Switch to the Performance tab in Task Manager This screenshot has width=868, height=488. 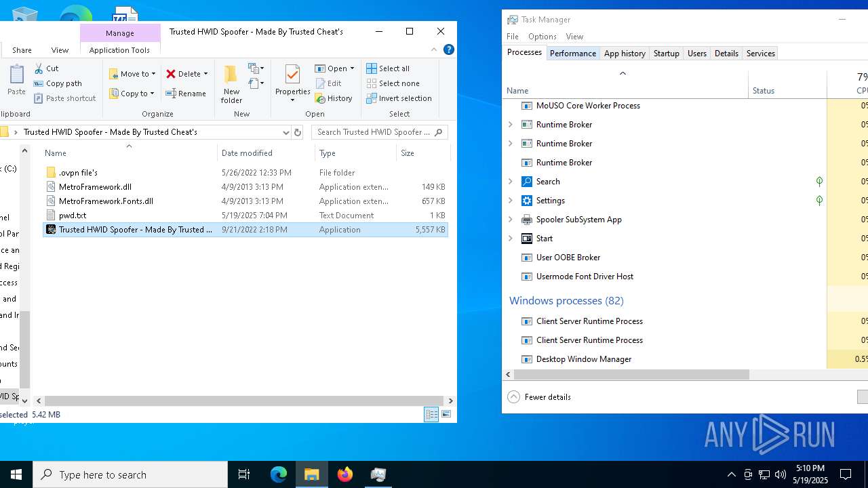click(573, 54)
